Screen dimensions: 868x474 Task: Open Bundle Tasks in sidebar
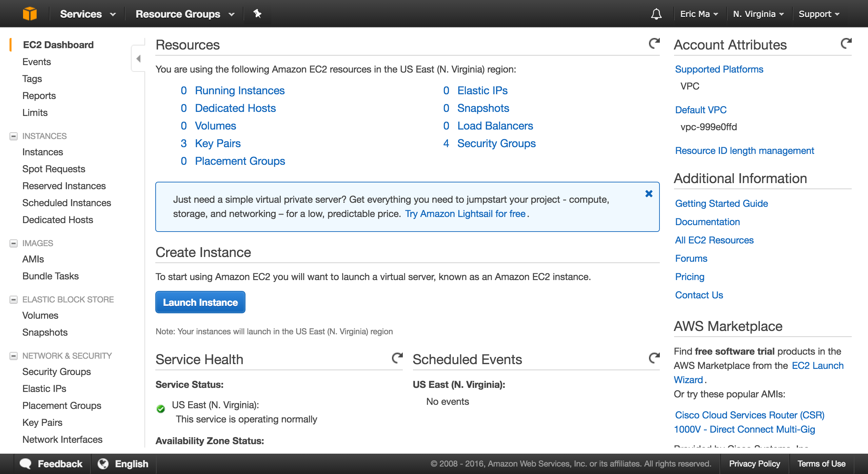pos(51,276)
